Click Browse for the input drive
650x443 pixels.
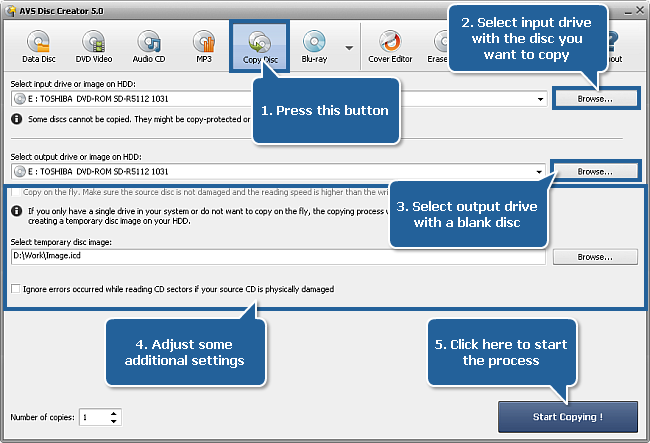[x=595, y=99]
